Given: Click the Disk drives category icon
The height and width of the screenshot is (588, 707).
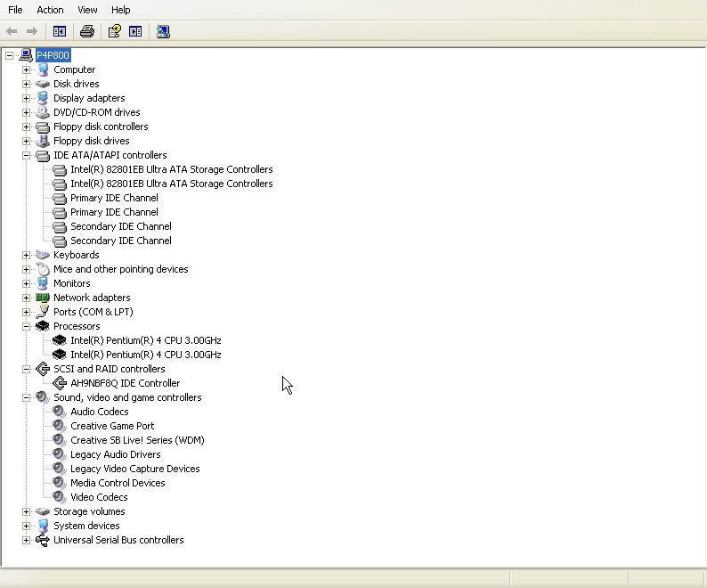Looking at the screenshot, I should (43, 84).
